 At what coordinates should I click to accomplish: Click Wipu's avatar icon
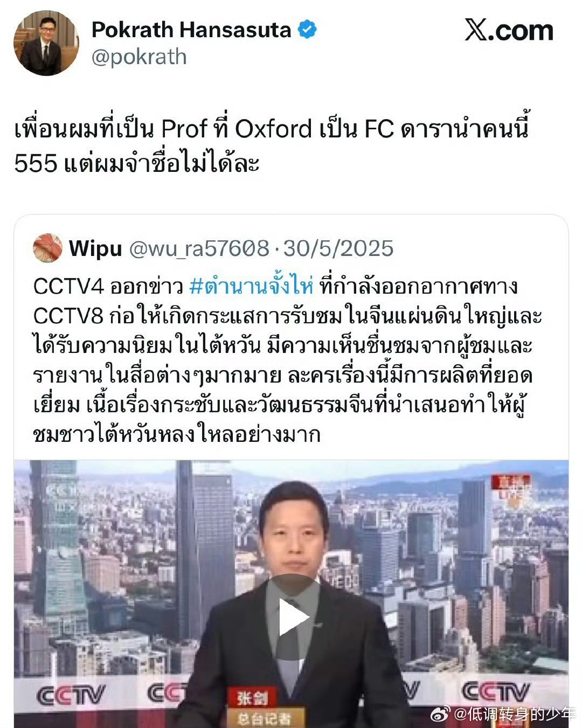(47, 248)
